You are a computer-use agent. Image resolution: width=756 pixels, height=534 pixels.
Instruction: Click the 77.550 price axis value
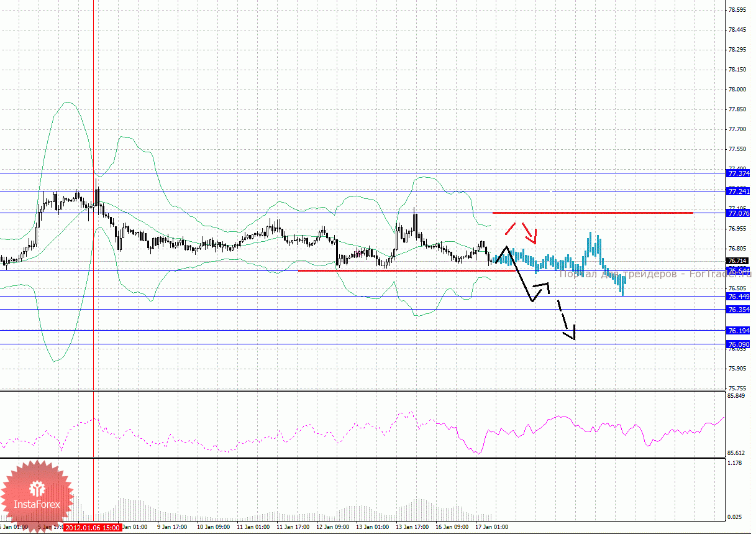point(737,149)
